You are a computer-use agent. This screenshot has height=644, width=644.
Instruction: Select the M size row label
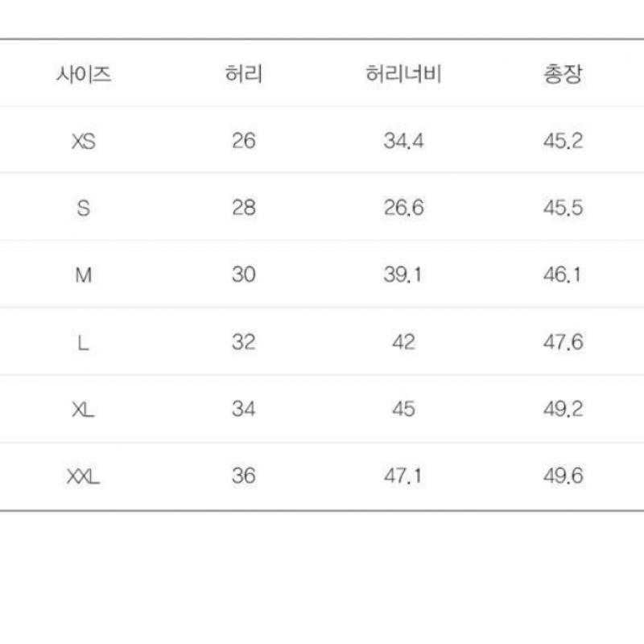pyautogui.click(x=84, y=275)
